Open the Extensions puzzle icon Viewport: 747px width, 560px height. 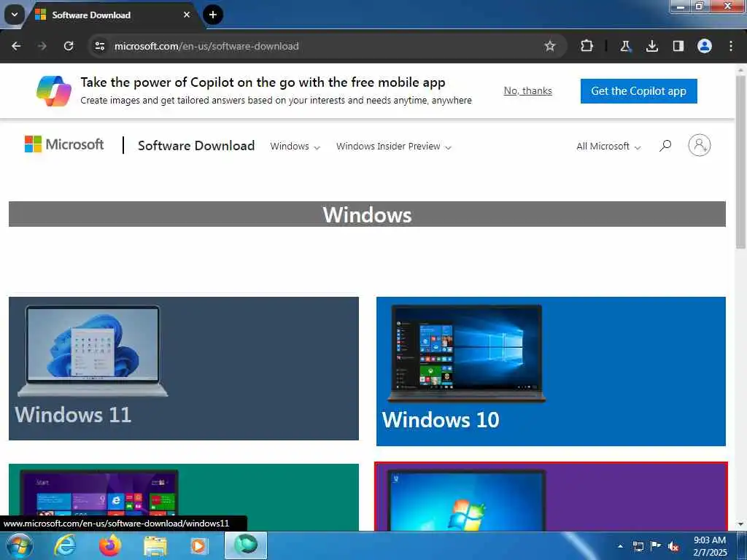coord(587,46)
